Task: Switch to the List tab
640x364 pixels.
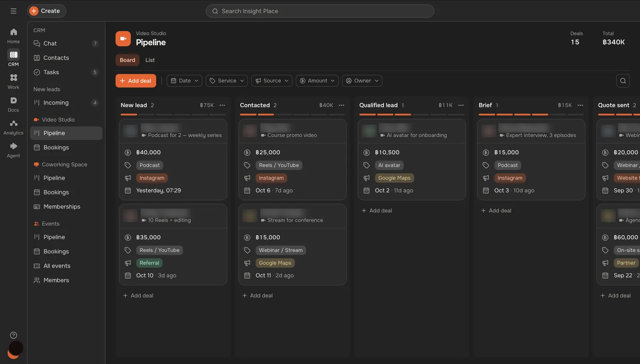Action: click(x=150, y=60)
